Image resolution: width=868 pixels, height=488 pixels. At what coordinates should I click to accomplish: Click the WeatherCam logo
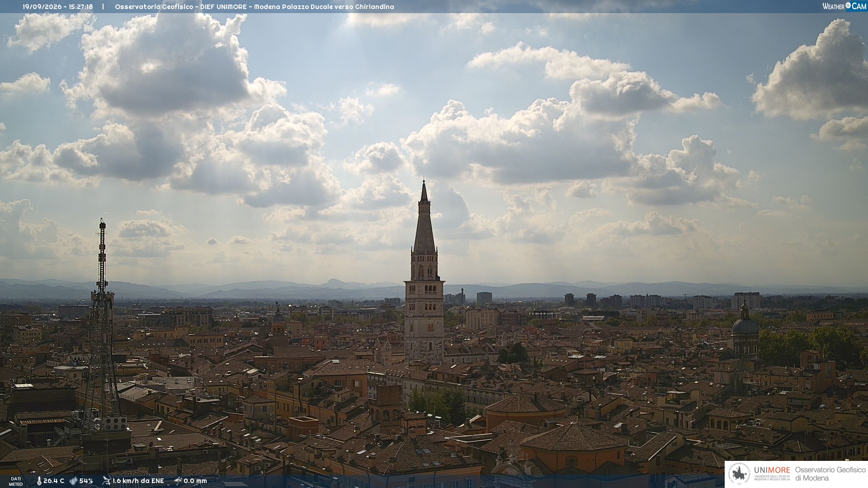(844, 6)
